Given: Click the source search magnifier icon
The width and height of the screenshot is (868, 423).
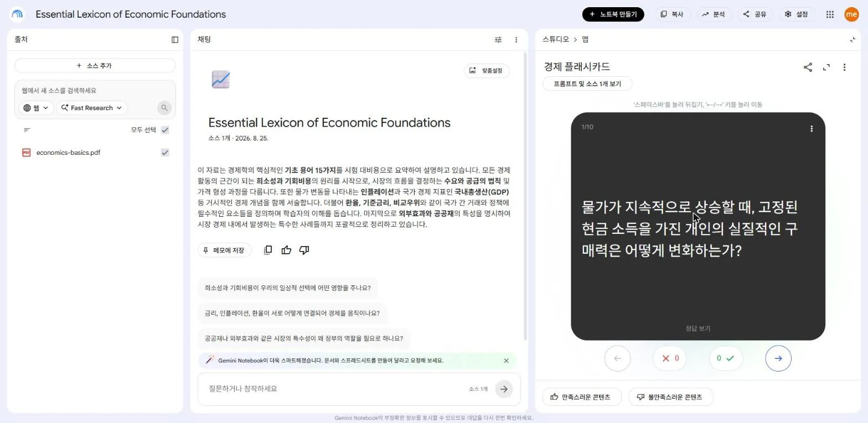Looking at the screenshot, I should (x=164, y=108).
